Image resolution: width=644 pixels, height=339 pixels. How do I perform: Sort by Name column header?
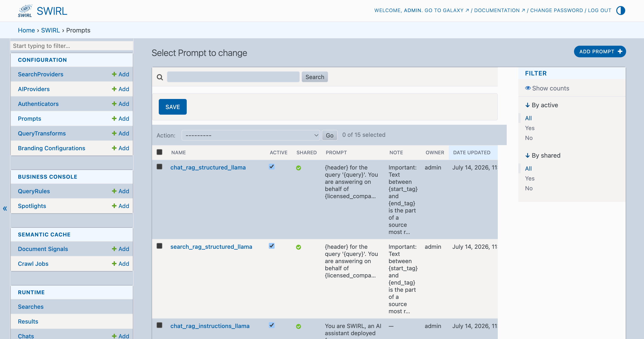(178, 152)
